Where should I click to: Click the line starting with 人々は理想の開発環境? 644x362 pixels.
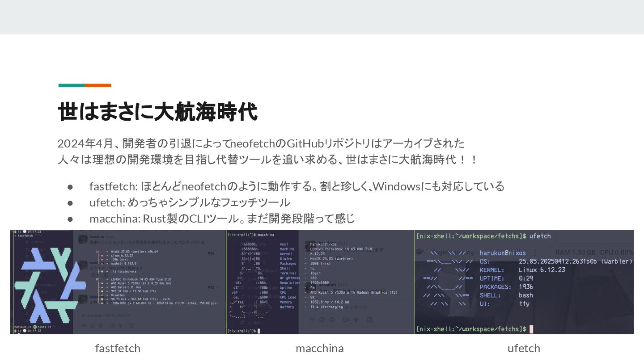tap(268, 159)
